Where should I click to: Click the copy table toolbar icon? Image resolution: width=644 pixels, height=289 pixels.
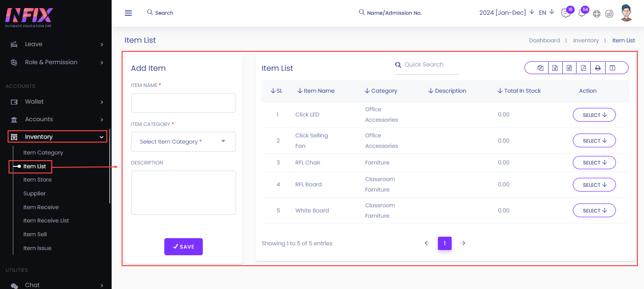click(x=540, y=68)
